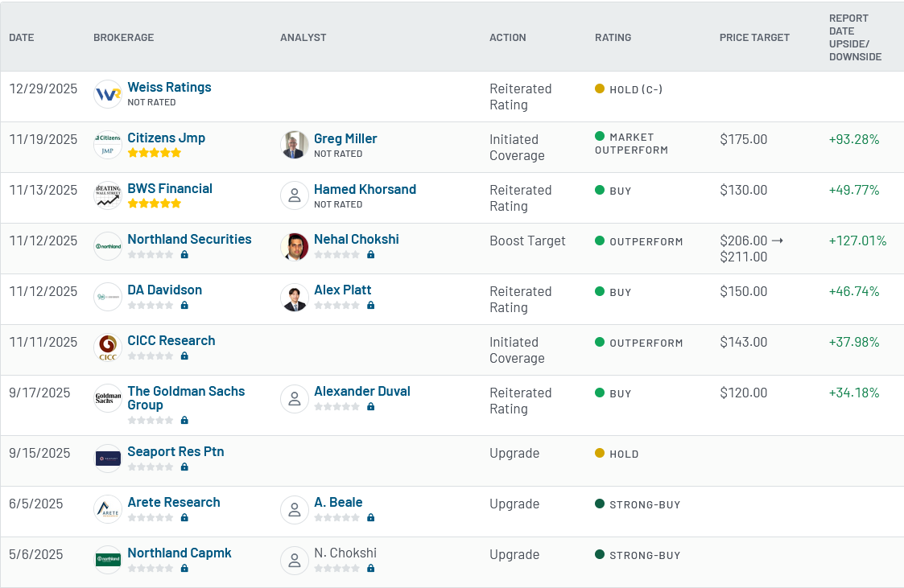904x588 pixels.
Task: Click lock icon beside Nehal Chokshi's stars
Action: [x=371, y=254]
